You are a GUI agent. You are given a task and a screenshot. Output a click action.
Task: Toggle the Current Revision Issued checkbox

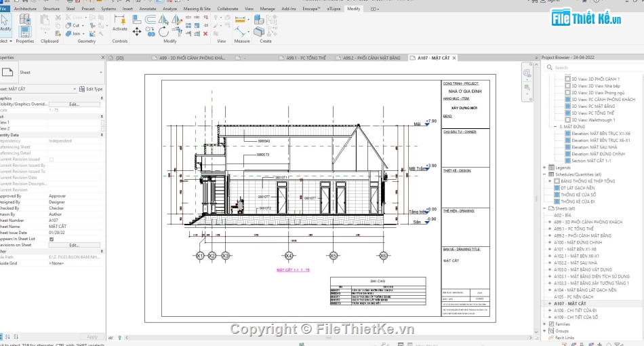[52, 159]
